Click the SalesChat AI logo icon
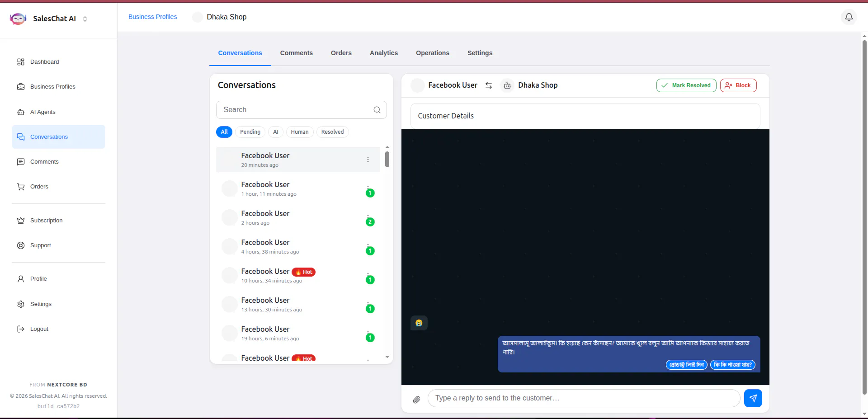Image resolution: width=868 pixels, height=419 pixels. point(18,19)
